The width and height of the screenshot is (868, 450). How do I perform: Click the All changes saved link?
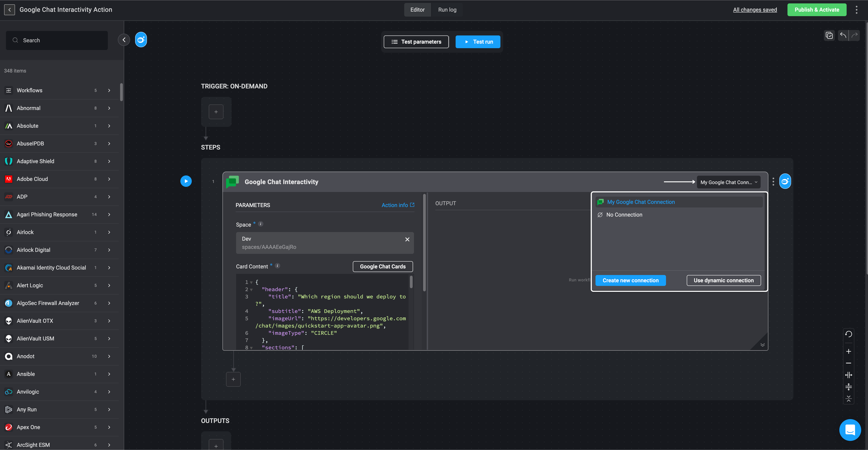click(755, 10)
